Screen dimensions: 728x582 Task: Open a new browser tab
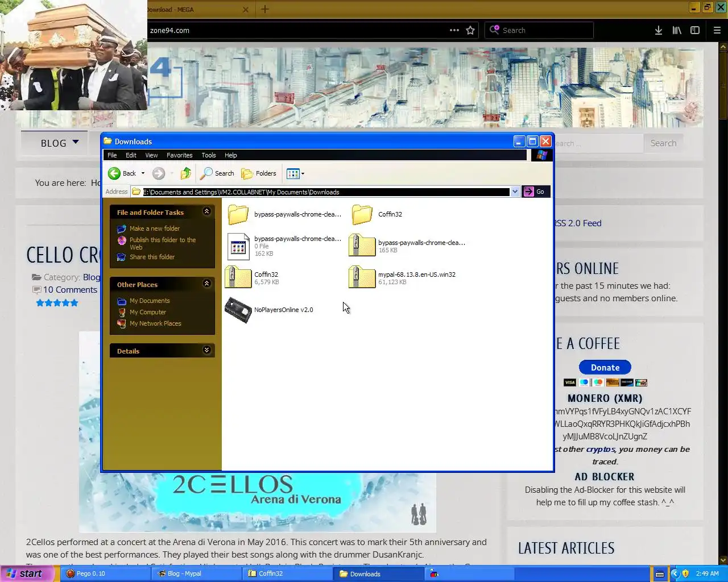[265, 9]
